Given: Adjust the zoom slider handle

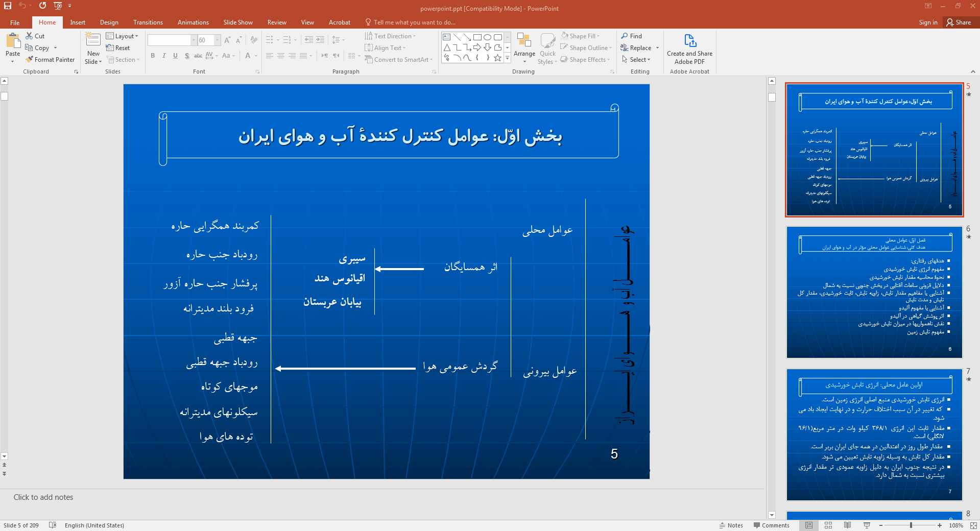Looking at the screenshot, I should (x=911, y=525).
